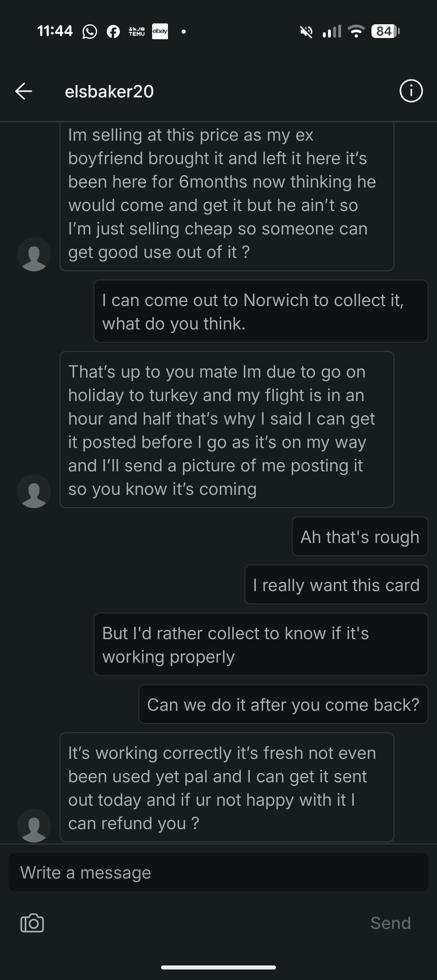Tap the WhatsApp notification icon in status bar
The image size is (437, 980).
pos(90,32)
